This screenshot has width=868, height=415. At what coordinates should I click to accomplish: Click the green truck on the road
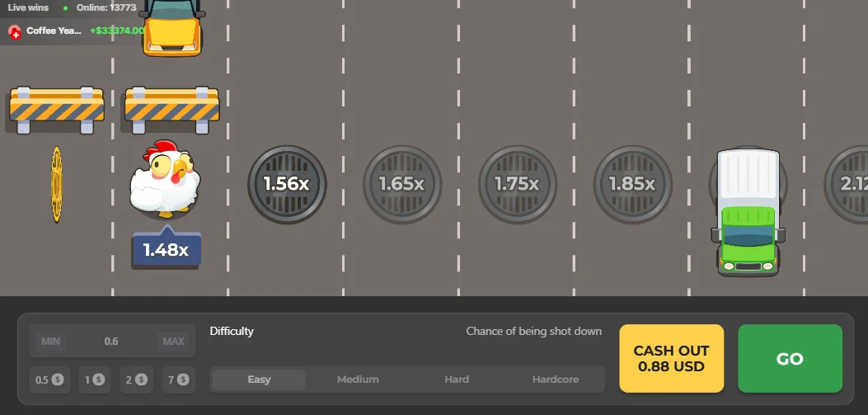748,213
